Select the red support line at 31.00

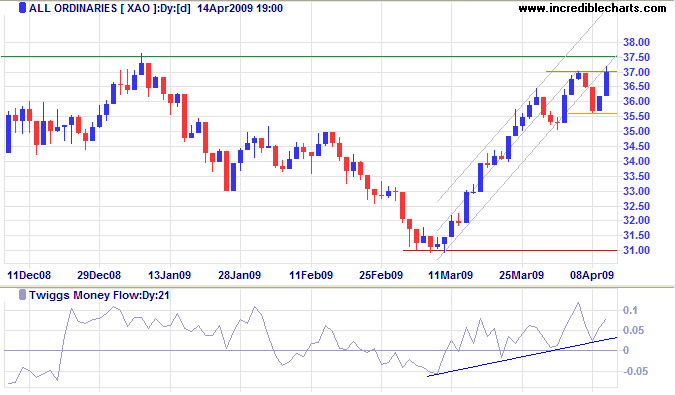pos(510,250)
